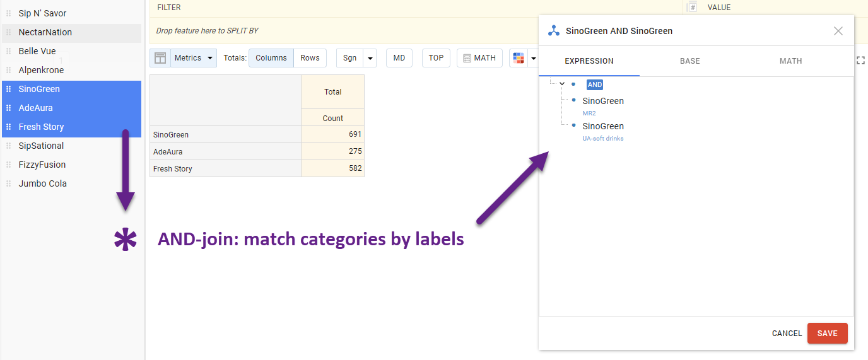Open the color palette icon in toolbar
The width and height of the screenshot is (868, 360).
(519, 58)
